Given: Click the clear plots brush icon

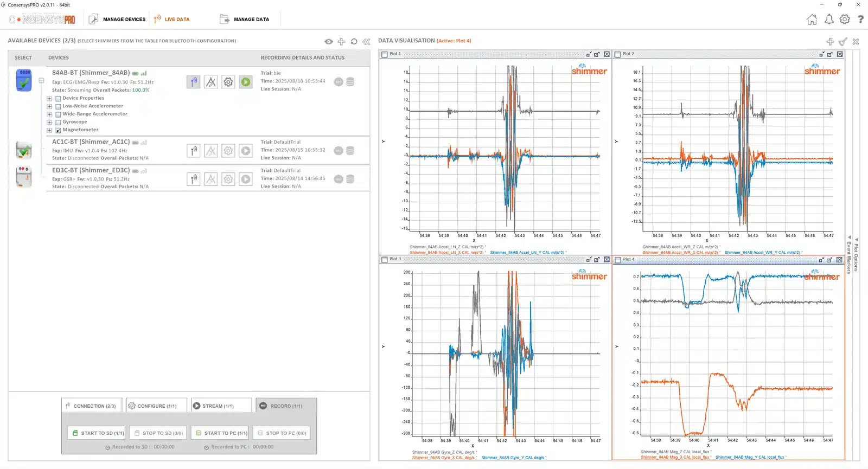Looking at the screenshot, I should click(843, 41).
